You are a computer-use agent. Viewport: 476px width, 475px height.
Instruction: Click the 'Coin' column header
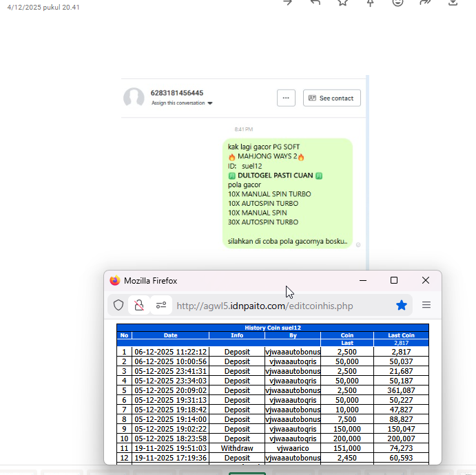tap(347, 335)
